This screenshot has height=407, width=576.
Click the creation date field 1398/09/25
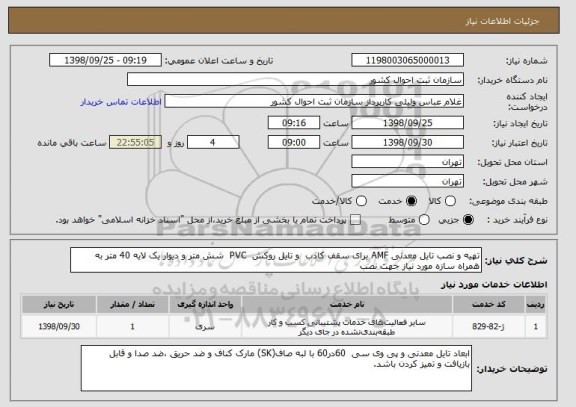[407, 123]
